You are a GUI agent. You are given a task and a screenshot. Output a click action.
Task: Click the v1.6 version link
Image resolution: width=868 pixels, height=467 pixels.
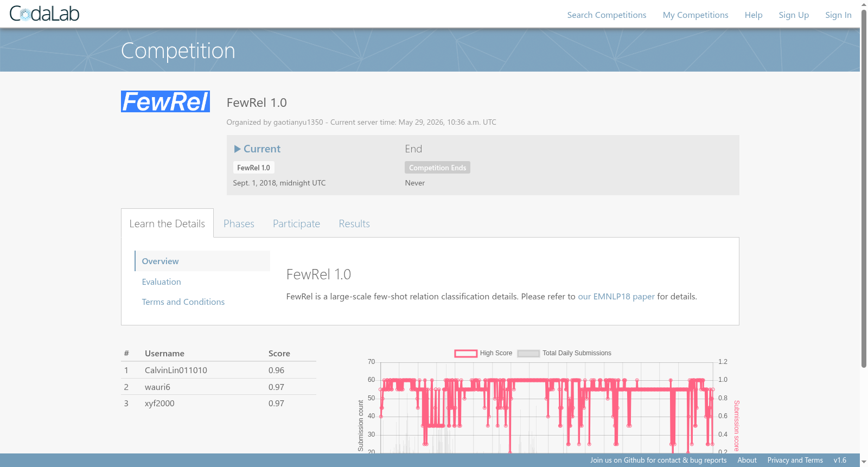840,460
